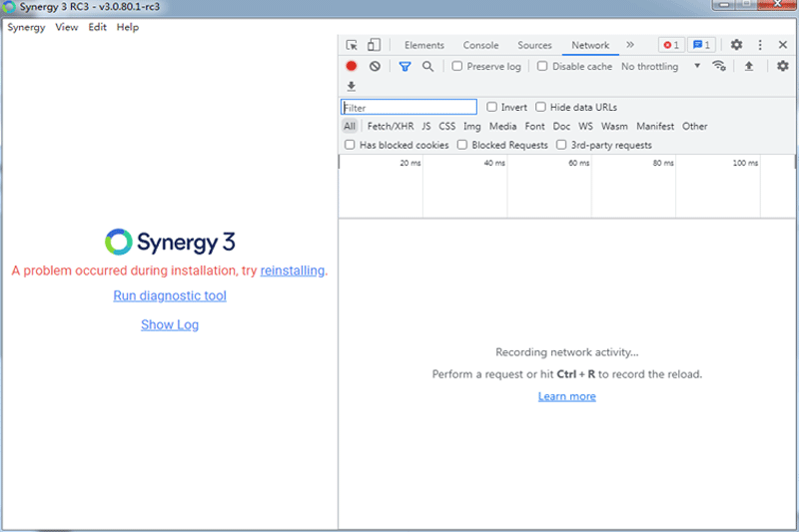
Task: Check Hide data URLs checkbox
Action: pos(540,107)
